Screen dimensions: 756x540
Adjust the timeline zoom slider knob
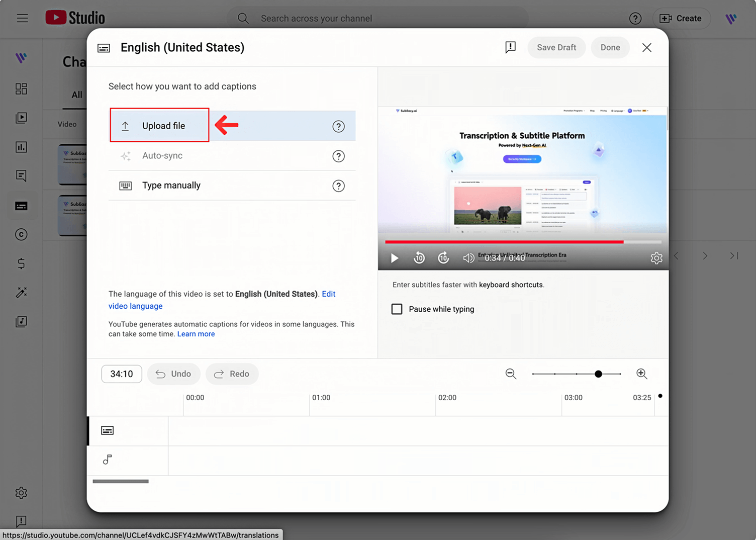tap(598, 374)
